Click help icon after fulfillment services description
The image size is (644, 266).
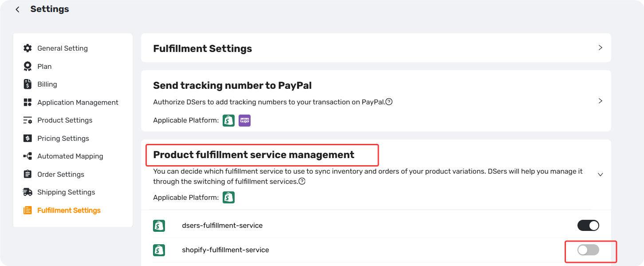click(302, 181)
